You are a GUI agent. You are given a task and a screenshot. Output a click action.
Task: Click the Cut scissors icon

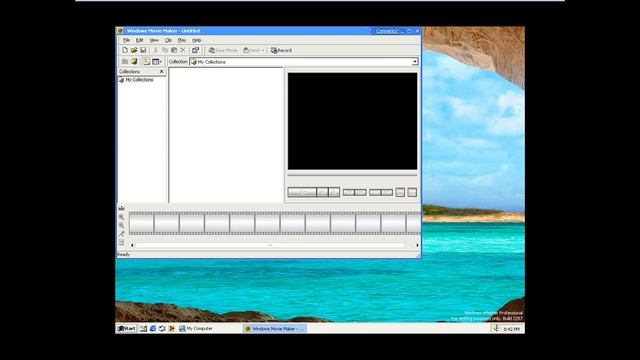[156, 50]
